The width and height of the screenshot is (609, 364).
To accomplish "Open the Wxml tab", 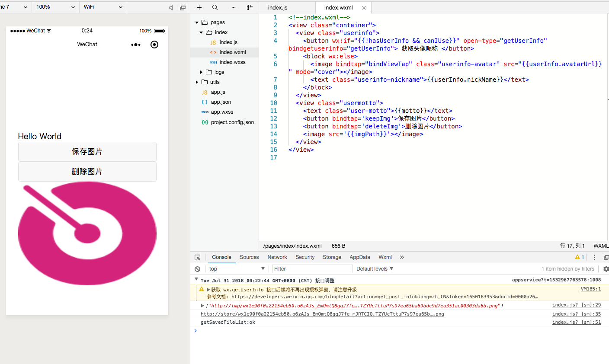I will (385, 257).
